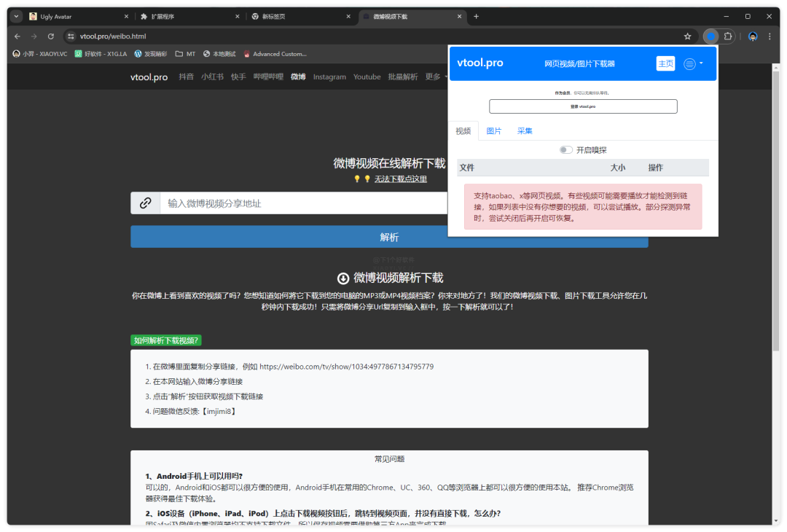
Task: Click the 大小 column header in popup
Action: 618,168
